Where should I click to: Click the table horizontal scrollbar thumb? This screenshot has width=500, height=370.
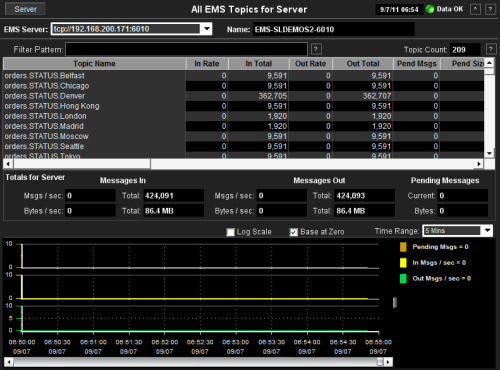(x=82, y=164)
